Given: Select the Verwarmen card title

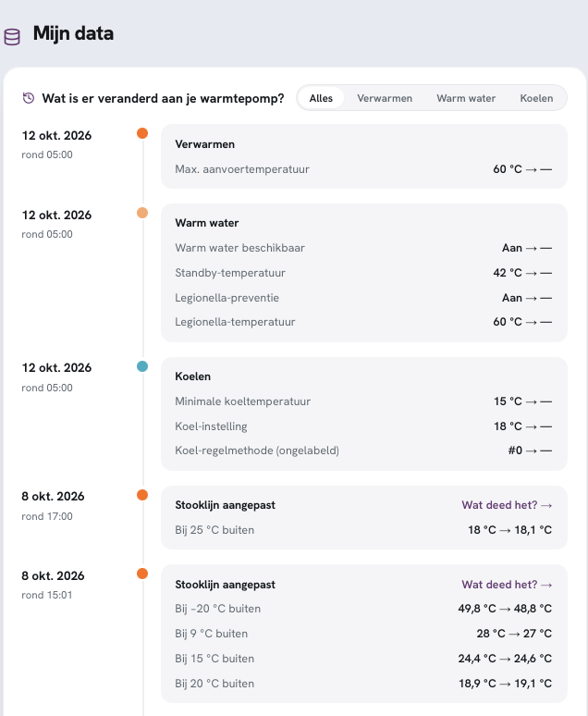Looking at the screenshot, I should click(x=205, y=144).
